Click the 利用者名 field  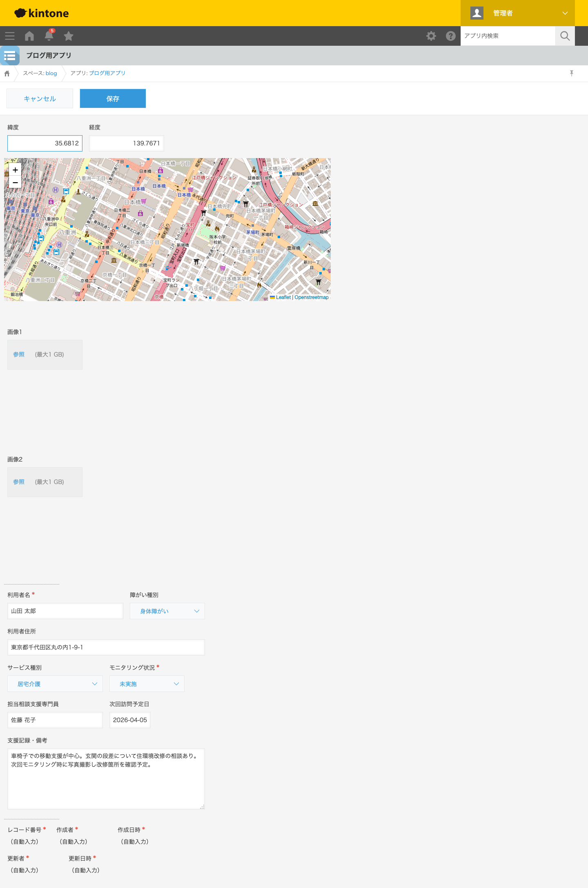click(65, 611)
